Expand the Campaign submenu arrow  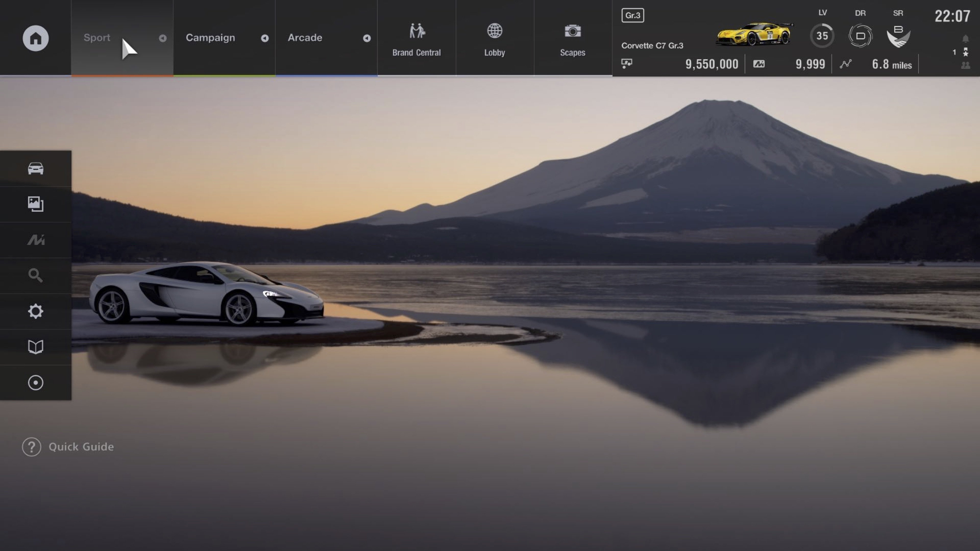tap(265, 38)
